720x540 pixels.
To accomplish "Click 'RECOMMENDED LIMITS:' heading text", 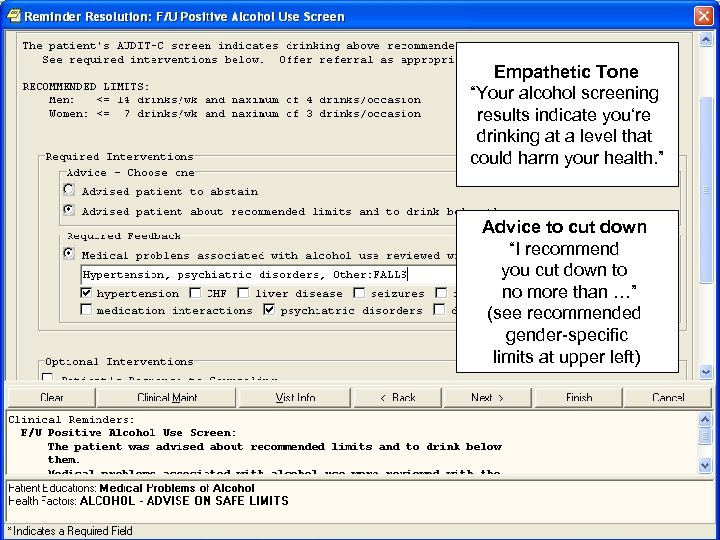I will [86, 87].
